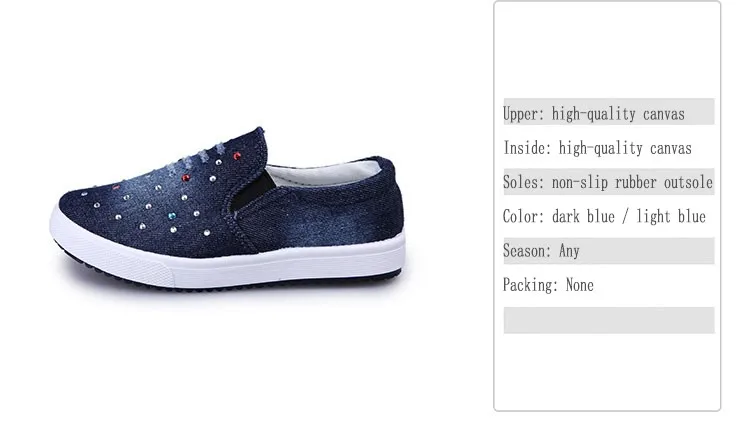Click the 'Packing: None' row
Viewport: 750px width, 441px height.
(x=608, y=286)
